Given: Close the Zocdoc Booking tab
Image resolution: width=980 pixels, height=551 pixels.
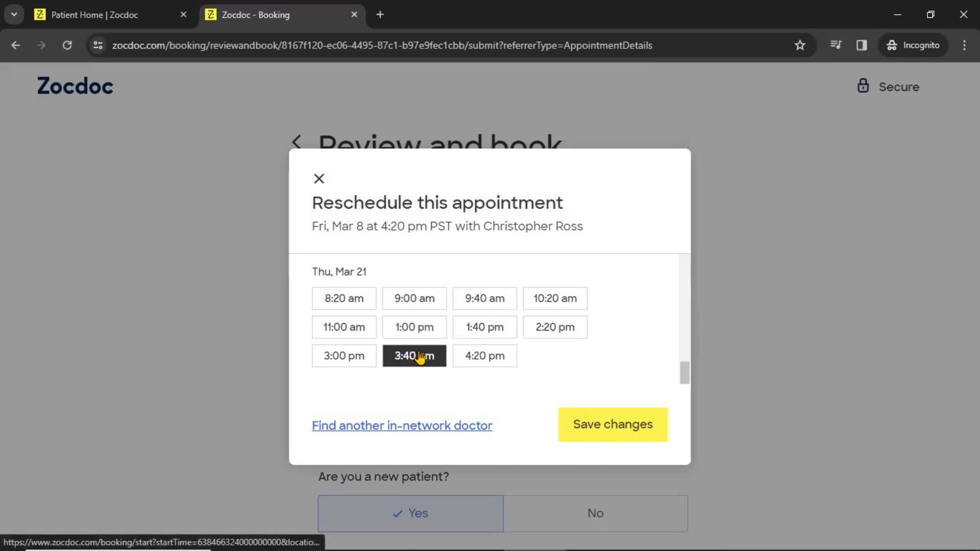Looking at the screenshot, I should coord(354,15).
